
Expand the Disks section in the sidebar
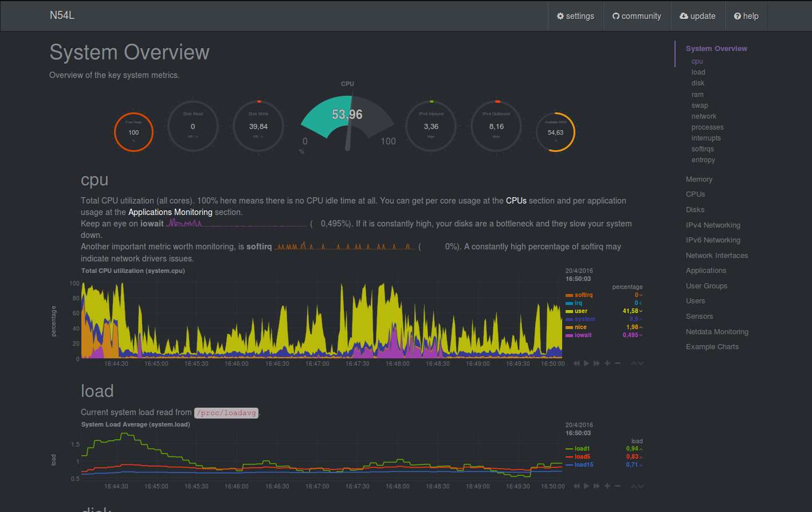[695, 209]
